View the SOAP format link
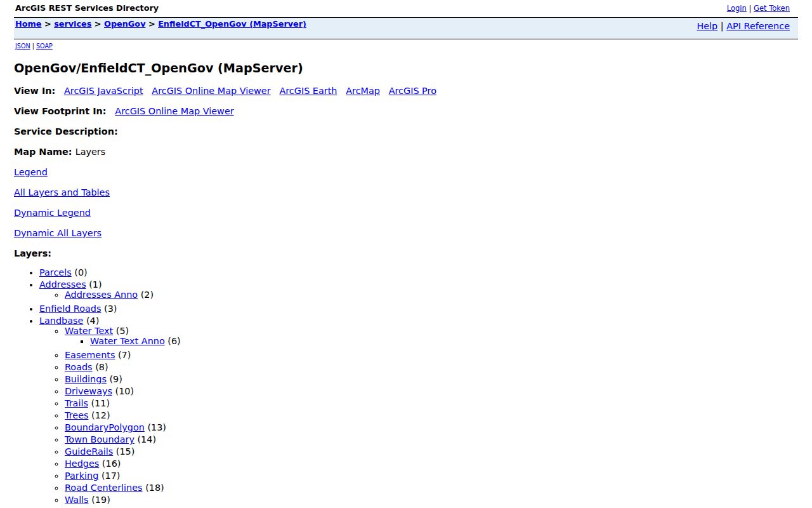Viewport: 812px width, 508px height. 44,46
